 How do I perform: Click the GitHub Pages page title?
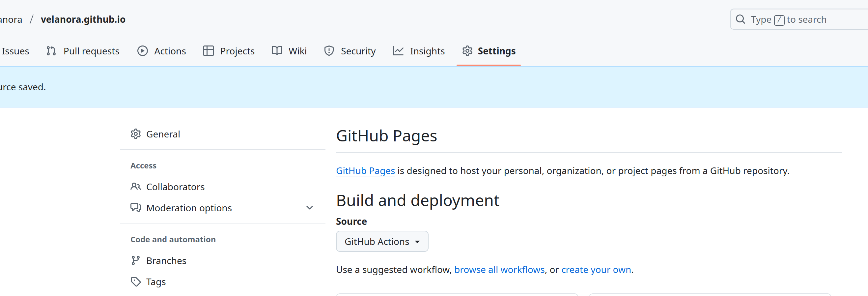coord(386,136)
